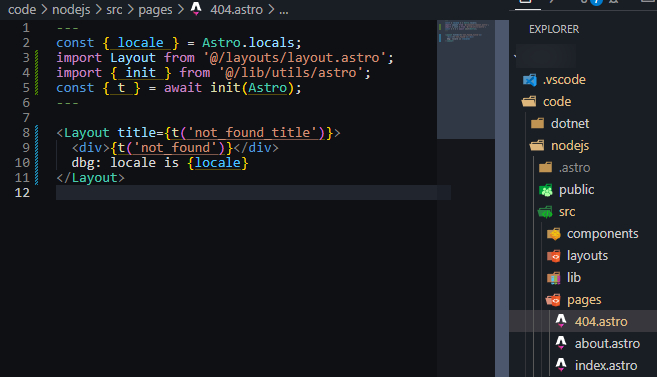Click the EXPLORER panel title
Image resolution: width=657 pixels, height=377 pixels.
click(554, 29)
